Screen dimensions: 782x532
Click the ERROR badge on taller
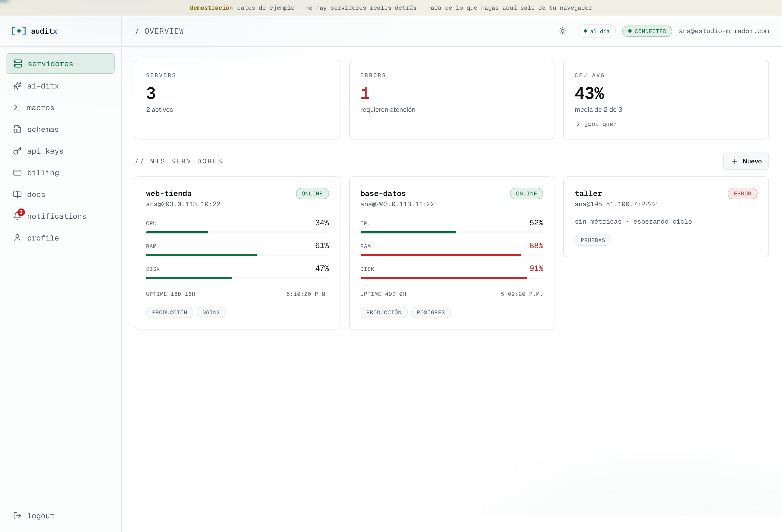tap(742, 193)
